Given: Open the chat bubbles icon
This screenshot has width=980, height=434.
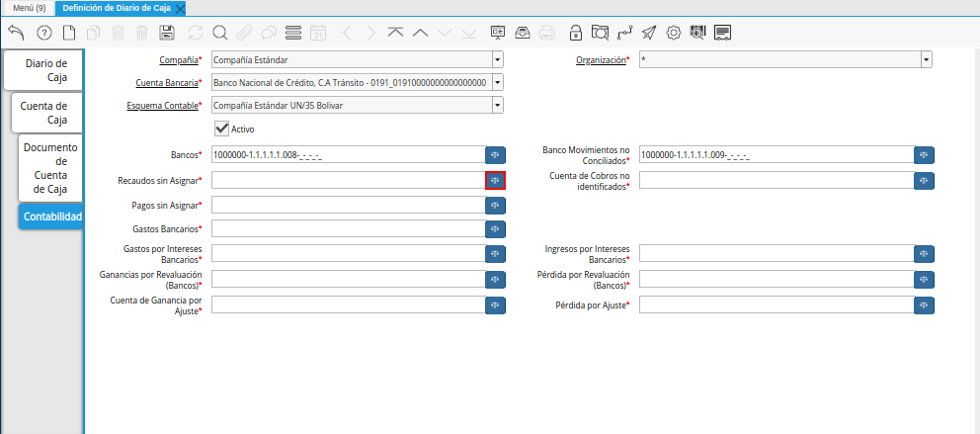Looking at the screenshot, I should [x=269, y=33].
